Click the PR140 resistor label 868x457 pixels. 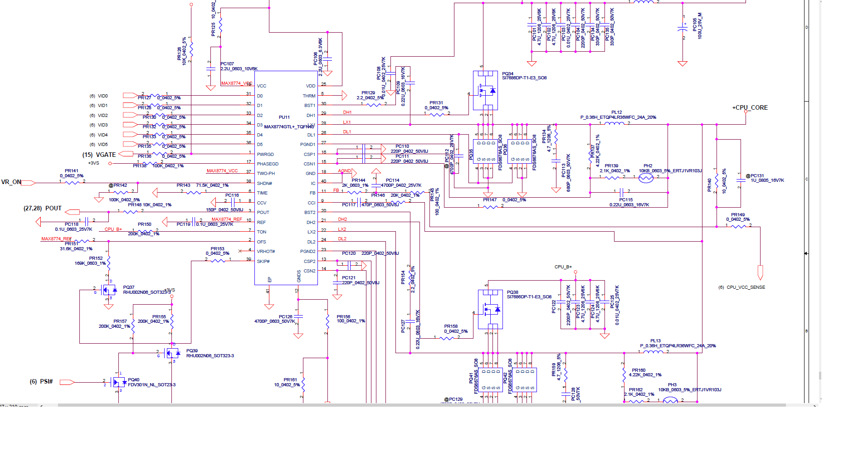coord(710,185)
